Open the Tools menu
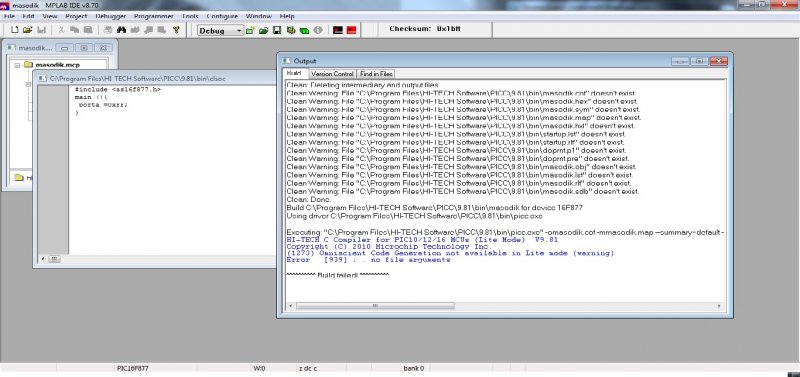The image size is (800, 377). [x=190, y=16]
